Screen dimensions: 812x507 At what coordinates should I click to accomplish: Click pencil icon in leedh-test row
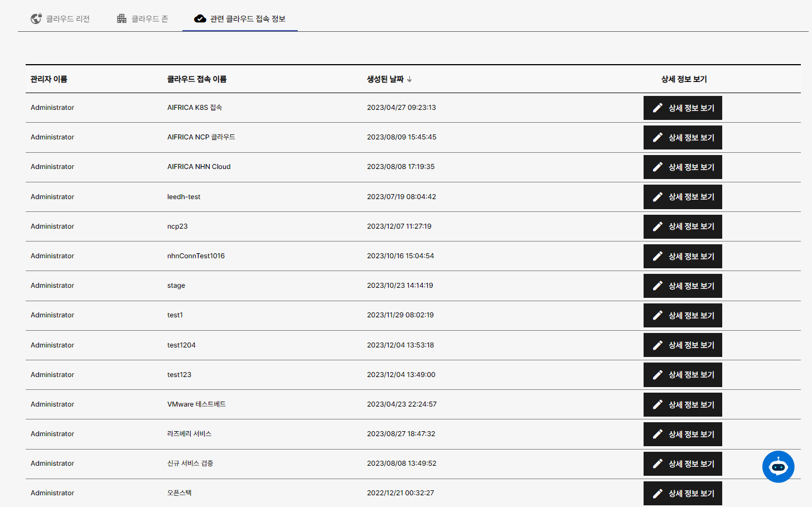pos(658,197)
